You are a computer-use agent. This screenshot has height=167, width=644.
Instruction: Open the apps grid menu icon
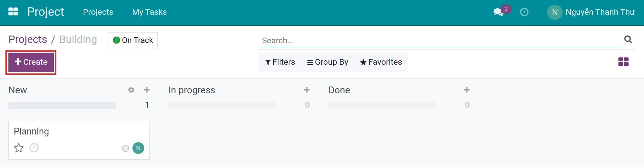[13, 12]
